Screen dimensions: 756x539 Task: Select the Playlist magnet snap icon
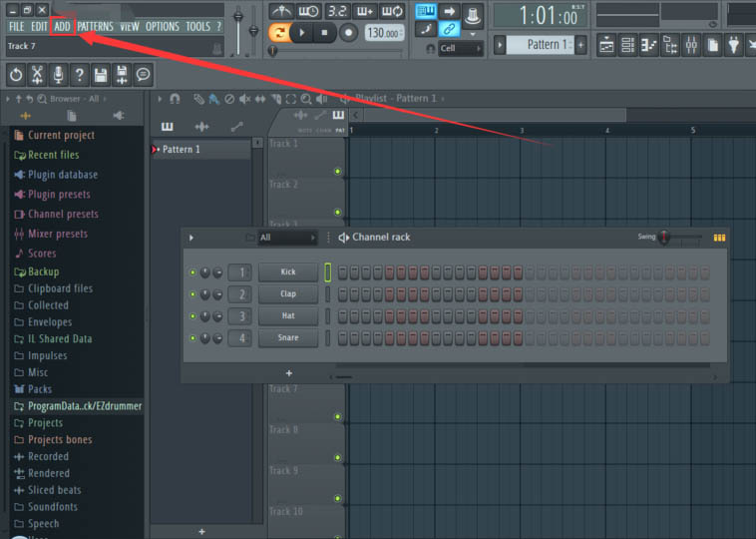pos(175,99)
